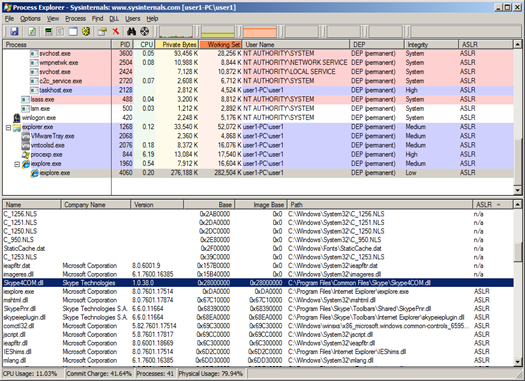Open the View menu

point(53,19)
